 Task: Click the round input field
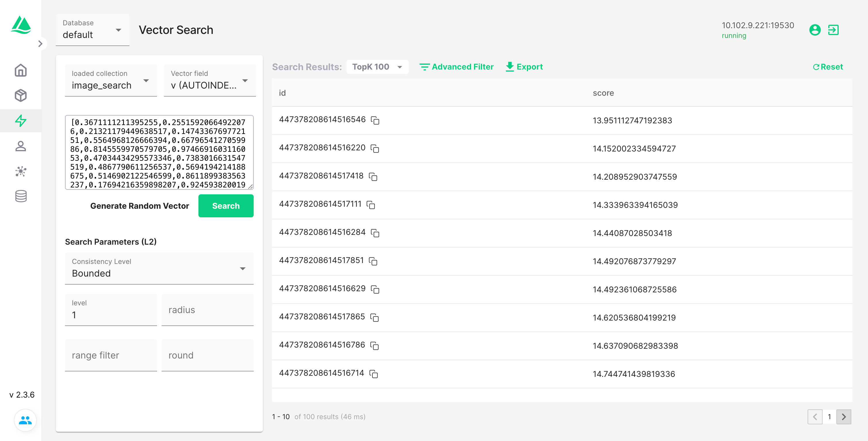(208, 355)
